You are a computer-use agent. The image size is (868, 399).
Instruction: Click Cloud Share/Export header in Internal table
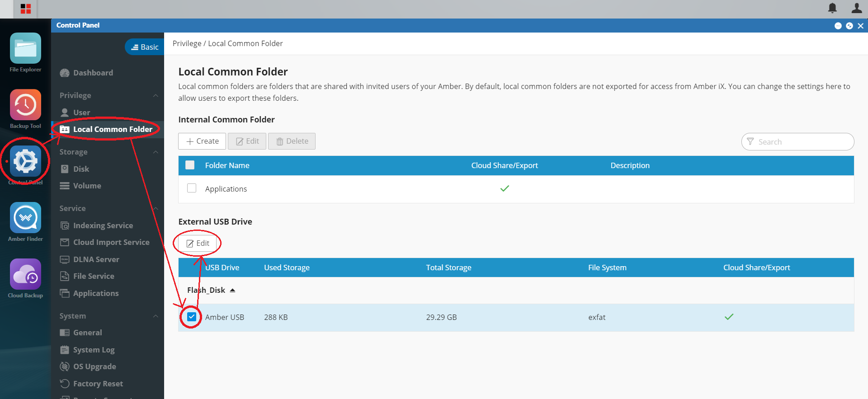(x=505, y=165)
